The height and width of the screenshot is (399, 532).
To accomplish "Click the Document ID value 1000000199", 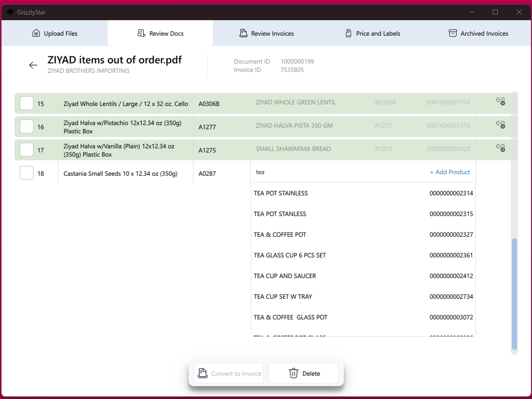I will pyautogui.click(x=297, y=62).
